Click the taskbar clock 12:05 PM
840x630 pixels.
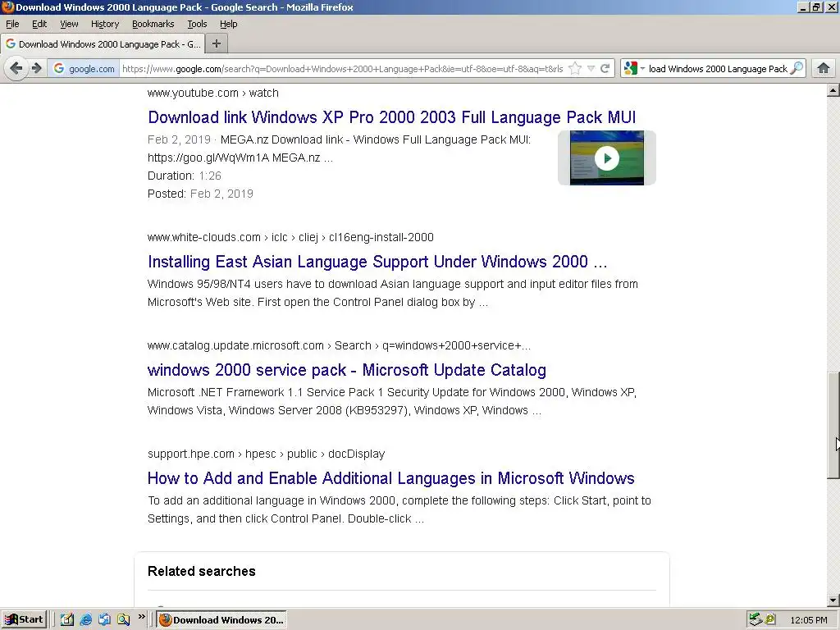click(808, 620)
